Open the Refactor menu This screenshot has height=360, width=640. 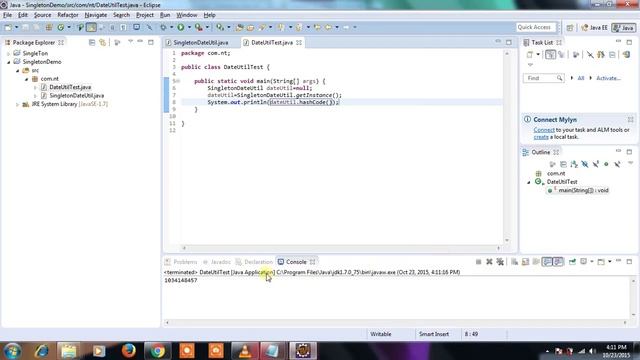68,15
